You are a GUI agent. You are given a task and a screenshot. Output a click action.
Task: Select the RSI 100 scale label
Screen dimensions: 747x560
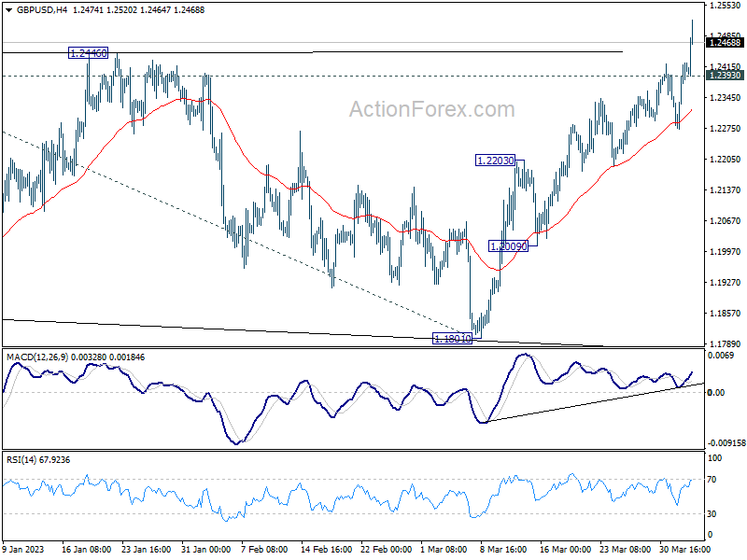click(x=715, y=458)
